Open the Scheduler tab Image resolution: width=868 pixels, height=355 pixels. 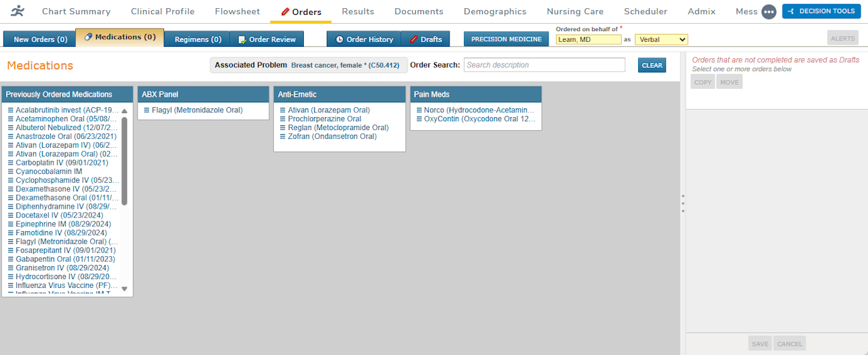(x=646, y=12)
